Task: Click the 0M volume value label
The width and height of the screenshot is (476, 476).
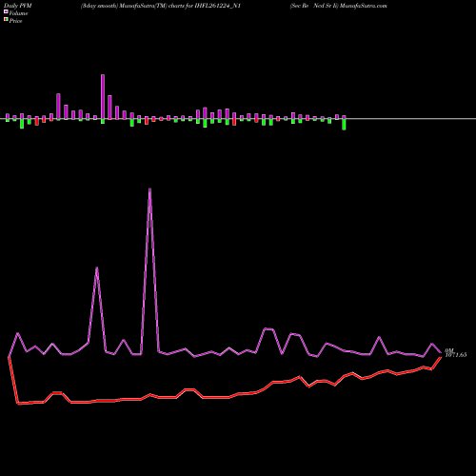Action: 449,350
